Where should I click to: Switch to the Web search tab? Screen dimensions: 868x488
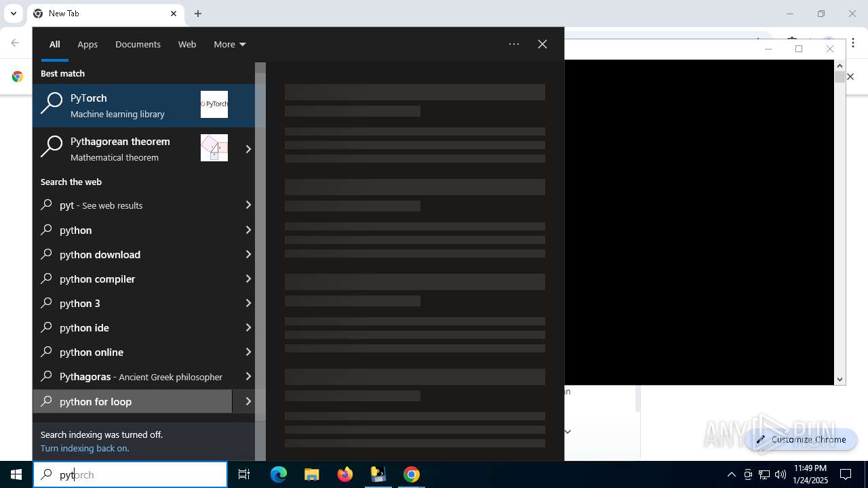point(187,45)
